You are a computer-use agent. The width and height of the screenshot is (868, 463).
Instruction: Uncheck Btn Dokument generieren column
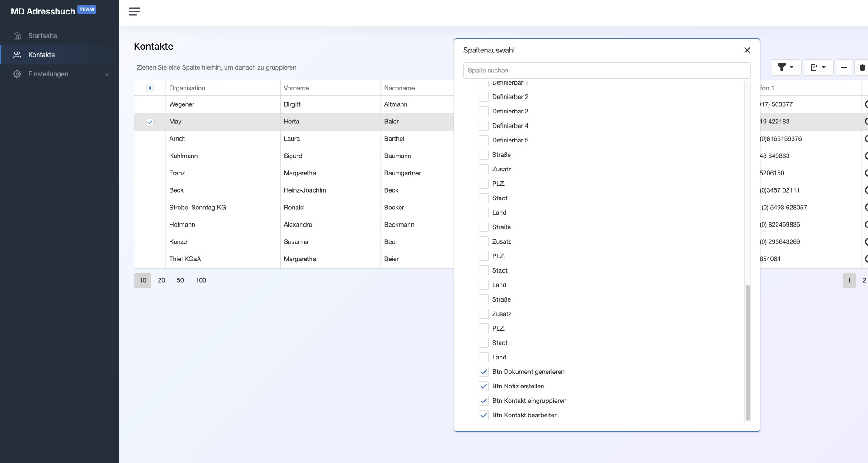point(484,372)
